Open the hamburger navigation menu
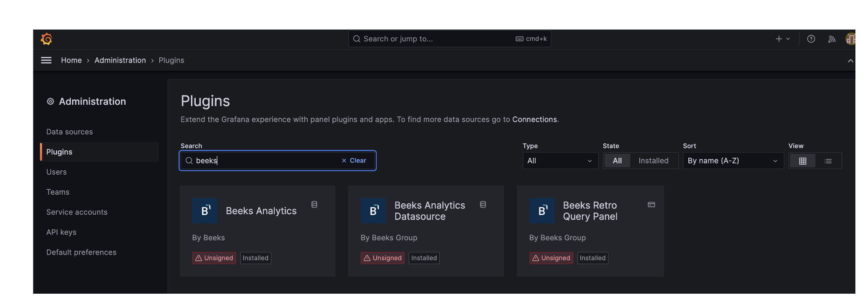The image size is (868, 305). coord(46,60)
